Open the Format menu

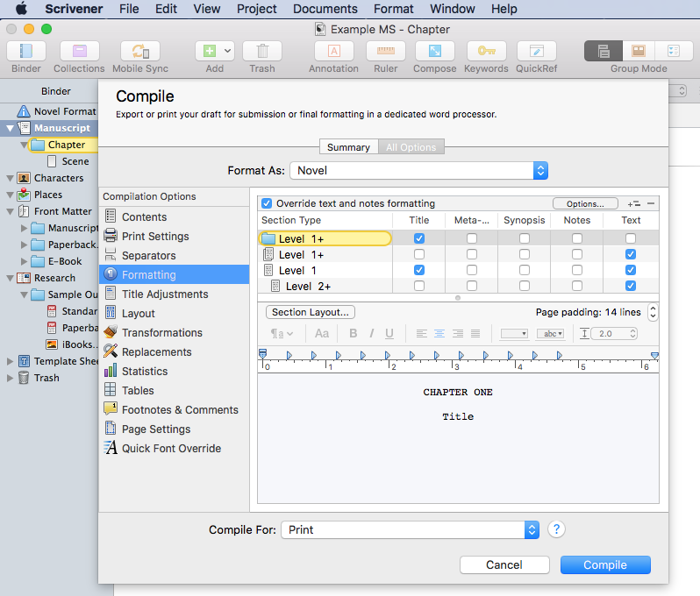click(x=394, y=9)
